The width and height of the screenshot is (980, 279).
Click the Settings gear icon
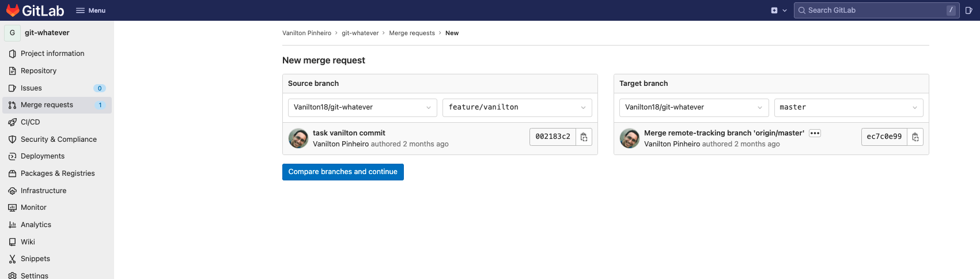(12, 276)
